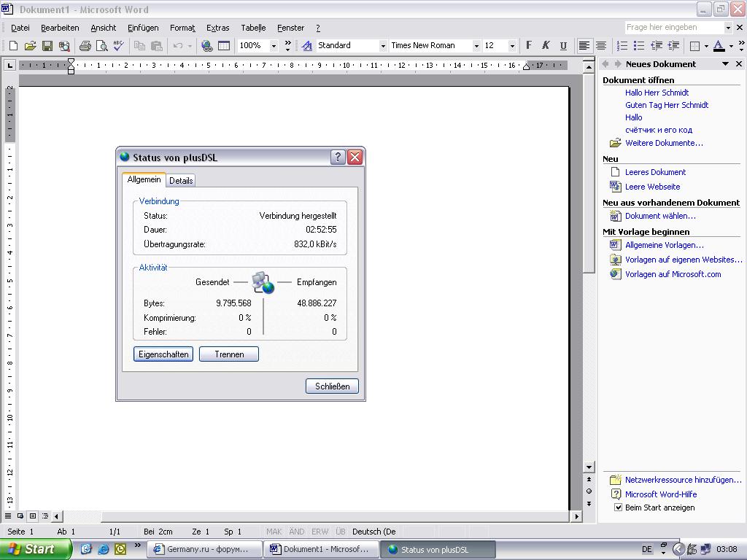This screenshot has height=560, width=747.
Task: Toggle bold formatting (F)
Action: 529,45
